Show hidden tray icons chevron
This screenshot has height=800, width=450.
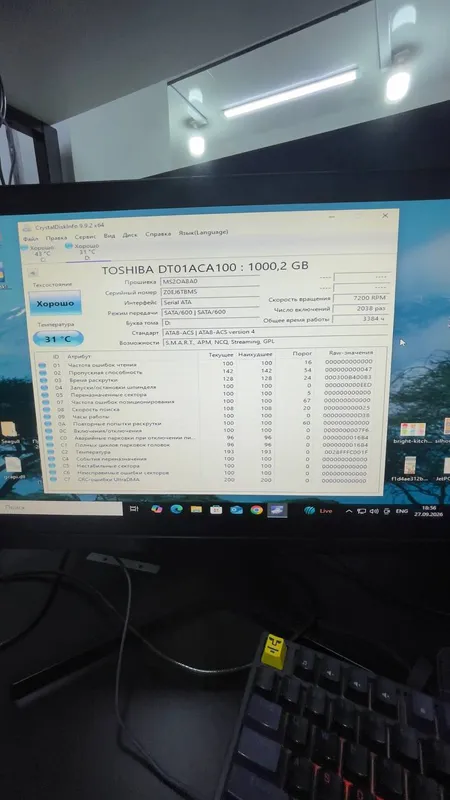(x=349, y=511)
